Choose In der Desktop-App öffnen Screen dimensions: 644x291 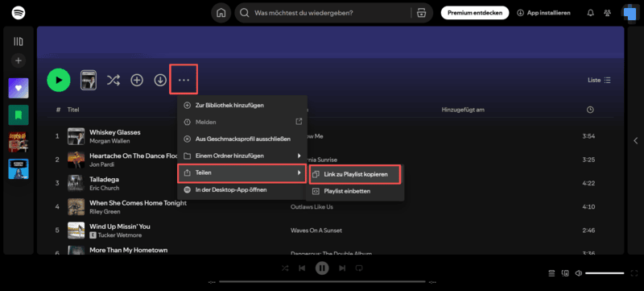pyautogui.click(x=242, y=190)
